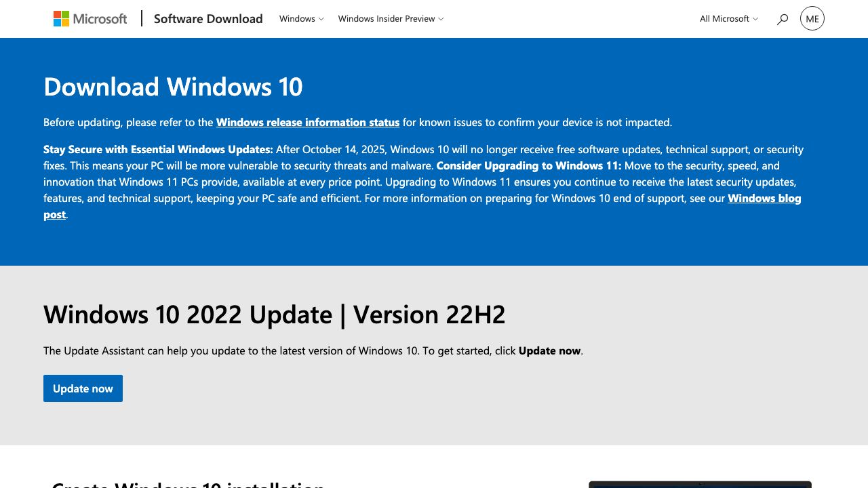
Task: Click Stay Secure with Essential Windows Updates text
Action: pos(158,150)
